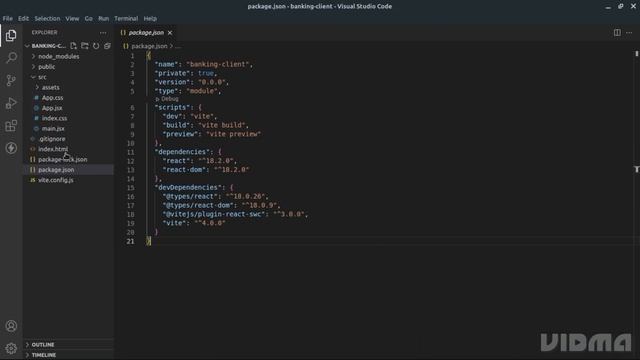Open the .gitignore file
This screenshot has height=360, width=640.
[x=51, y=139]
